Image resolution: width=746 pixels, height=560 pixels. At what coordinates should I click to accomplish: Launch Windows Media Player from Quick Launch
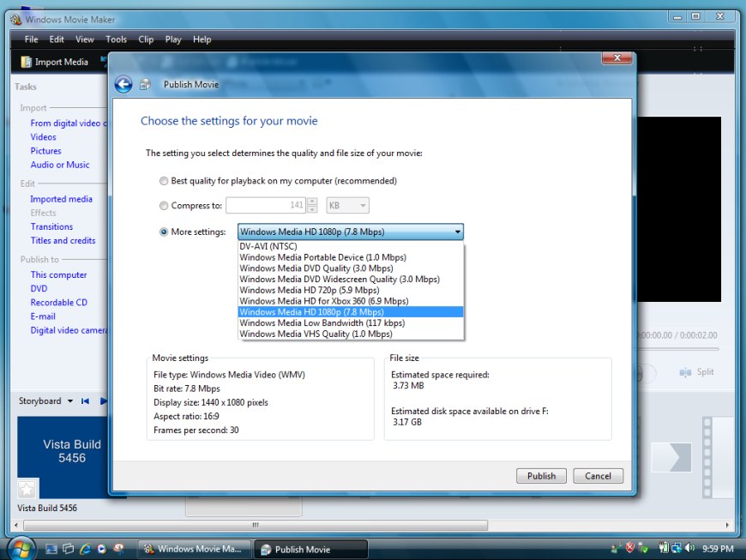click(102, 549)
